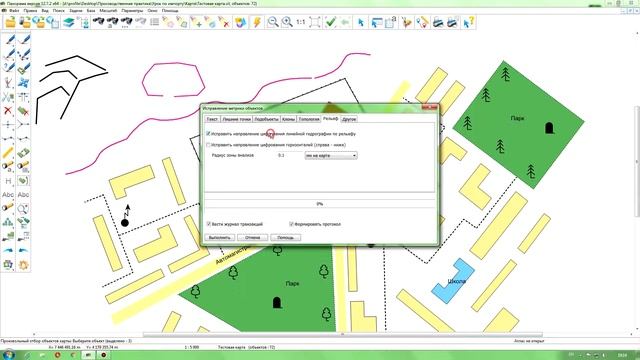Click the horizontal map scrollbar
640x360 pixels.
(x=343, y=334)
